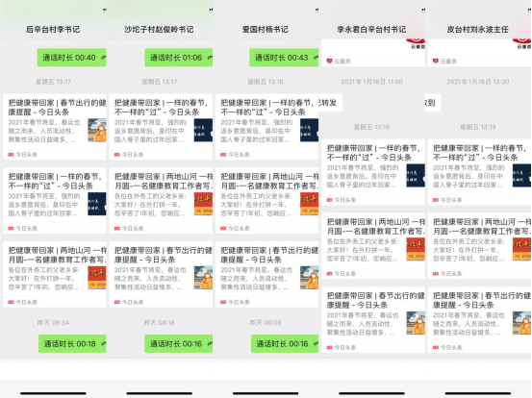The height and width of the screenshot is (398, 532).
Task: Click 今日头条 icon under 春节出行的健康提醒 in 李永君白辛台村书记 chat
Action: click(x=329, y=347)
